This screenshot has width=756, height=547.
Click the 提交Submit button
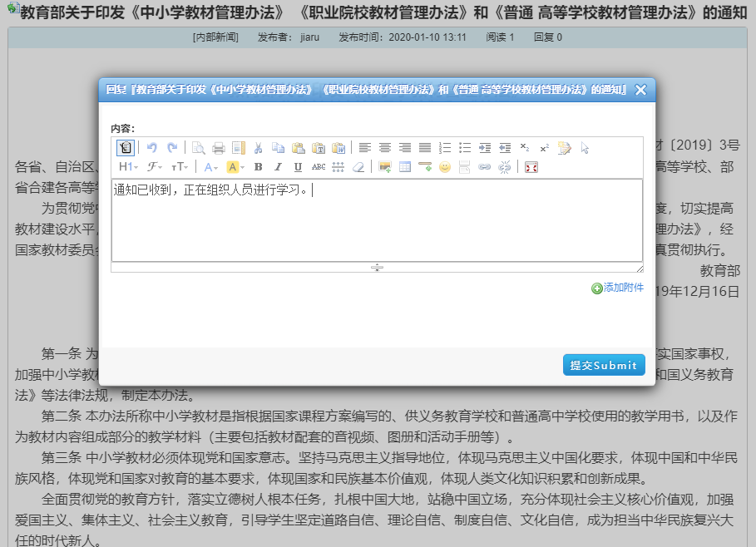[603, 365]
